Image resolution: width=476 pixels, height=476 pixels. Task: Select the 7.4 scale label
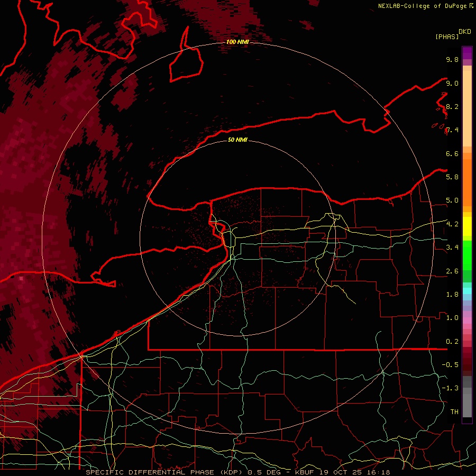click(x=452, y=130)
